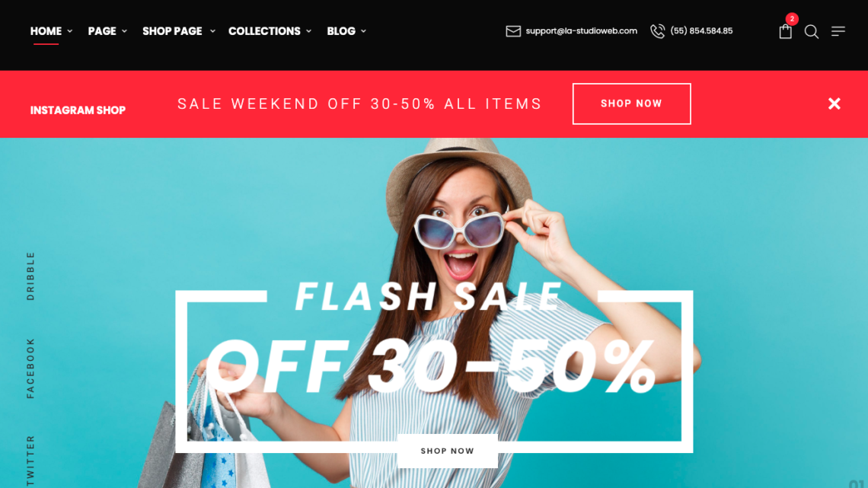The image size is (868, 488).
Task: Click Shop Now under Flash Sale
Action: 447,451
